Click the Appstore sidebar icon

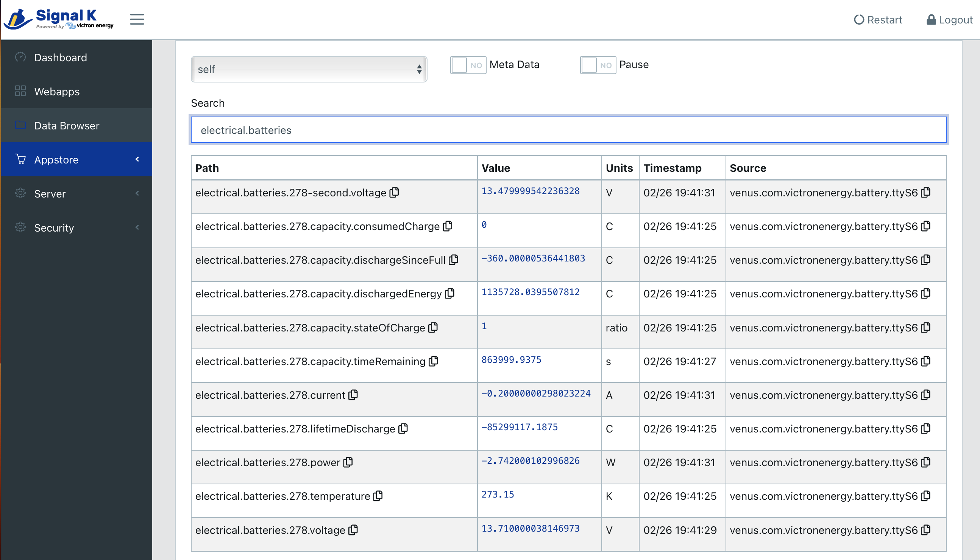click(x=20, y=159)
